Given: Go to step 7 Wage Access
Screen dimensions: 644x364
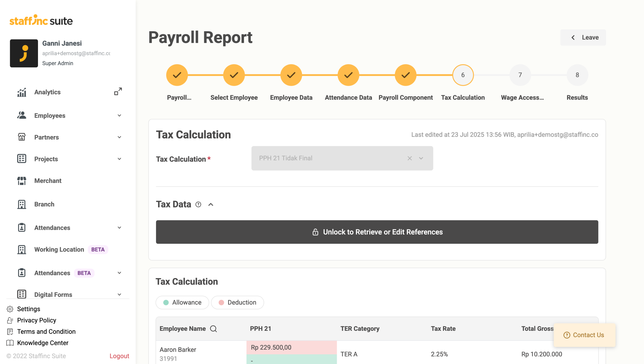Looking at the screenshot, I should click(x=520, y=75).
